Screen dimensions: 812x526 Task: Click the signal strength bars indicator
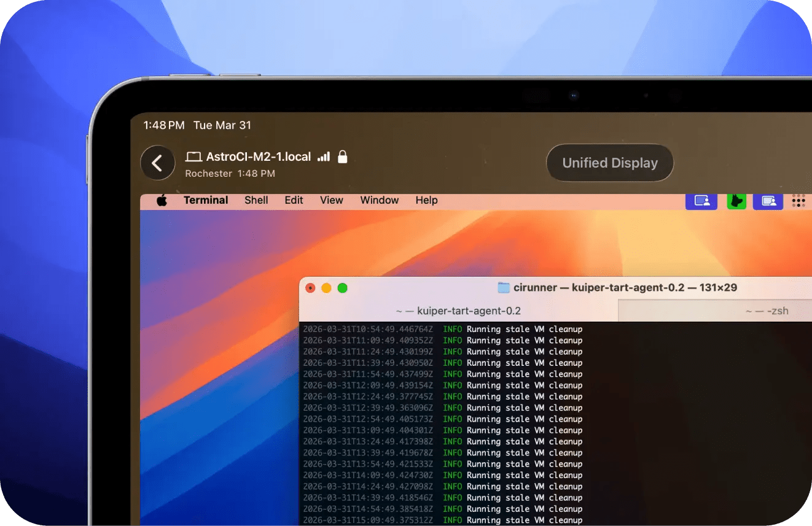(324, 157)
